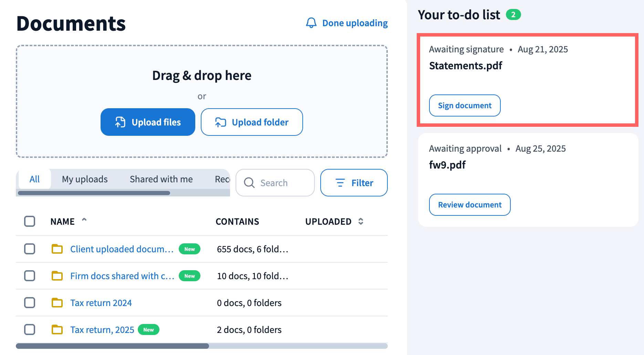644x355 pixels.
Task: Click the Tax return, 2025 folder icon
Action: pos(57,329)
